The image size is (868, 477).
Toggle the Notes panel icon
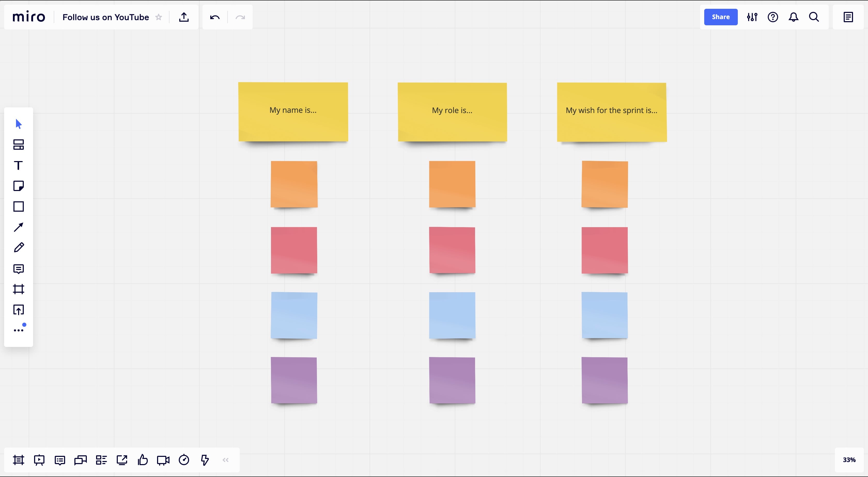tap(848, 17)
